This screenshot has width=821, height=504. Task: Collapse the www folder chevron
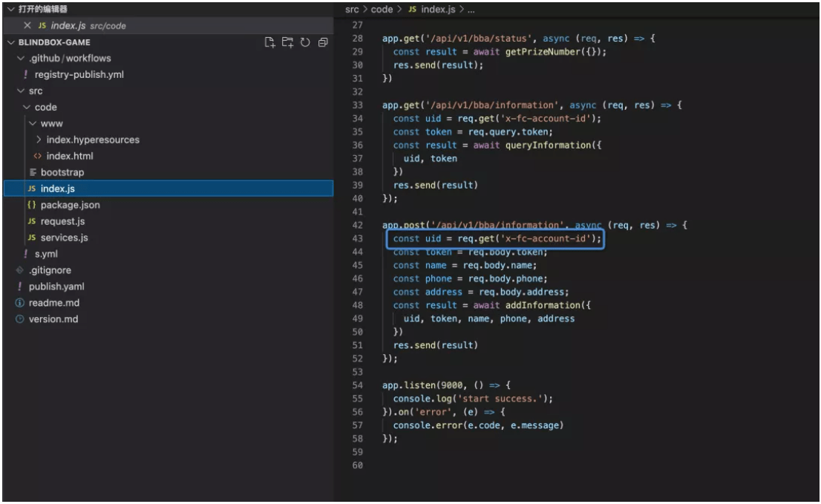(x=33, y=123)
